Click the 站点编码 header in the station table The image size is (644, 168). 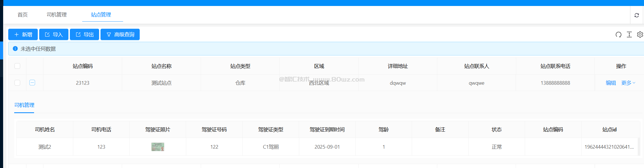tap(83, 66)
